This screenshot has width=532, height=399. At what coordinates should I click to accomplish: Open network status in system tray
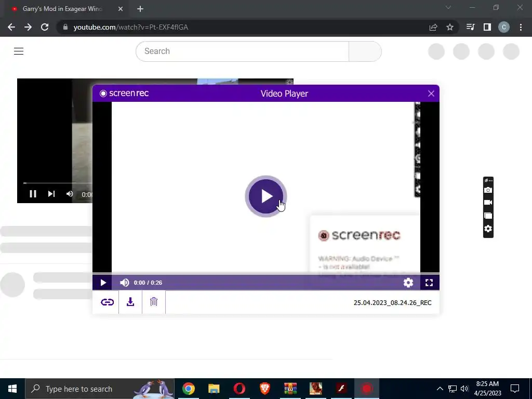[453, 389]
